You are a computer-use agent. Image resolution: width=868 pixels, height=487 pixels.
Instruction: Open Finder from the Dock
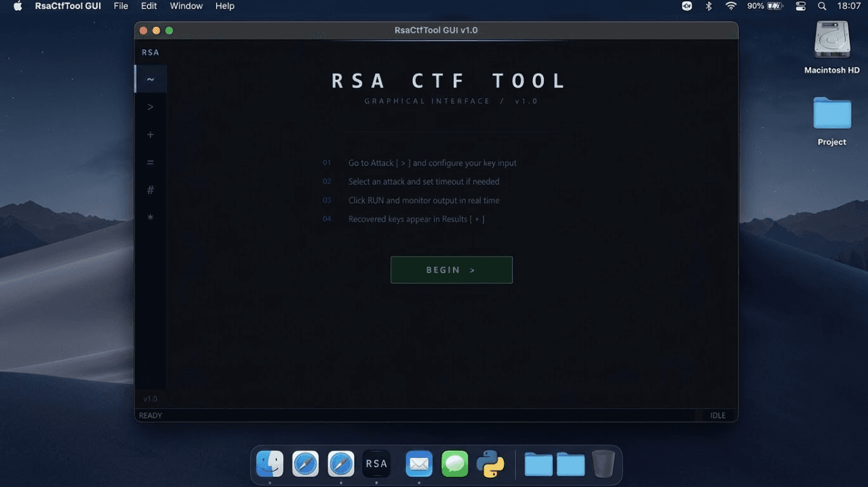[269, 464]
